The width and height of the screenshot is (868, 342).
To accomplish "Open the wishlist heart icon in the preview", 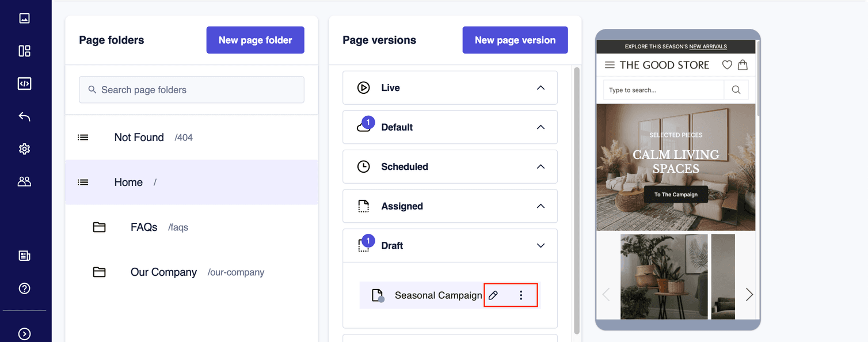I will tap(727, 64).
